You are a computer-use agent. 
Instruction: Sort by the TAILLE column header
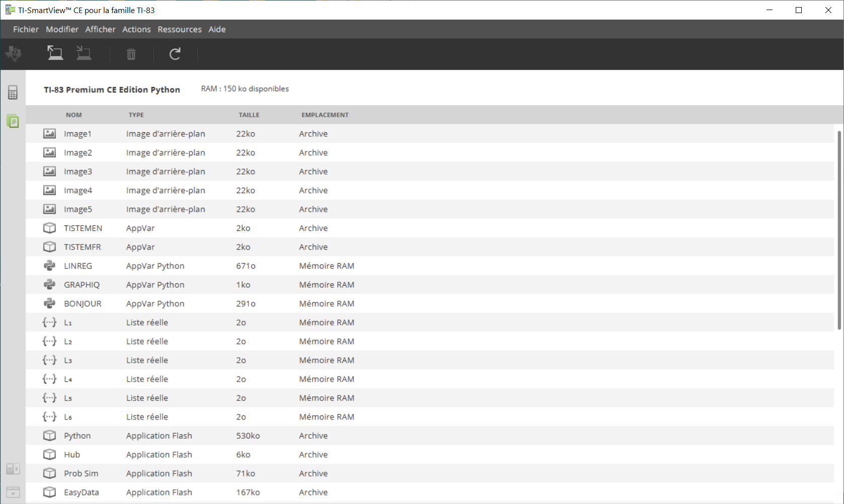tap(249, 115)
